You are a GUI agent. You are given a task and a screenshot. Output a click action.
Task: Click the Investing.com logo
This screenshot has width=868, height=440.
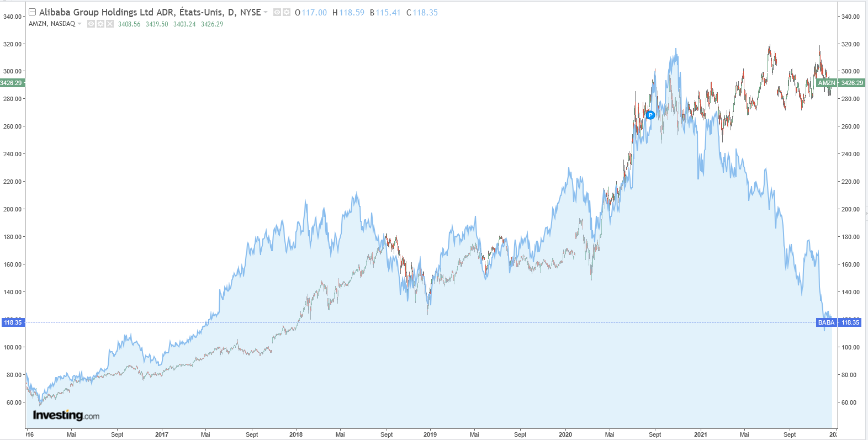[x=66, y=415]
